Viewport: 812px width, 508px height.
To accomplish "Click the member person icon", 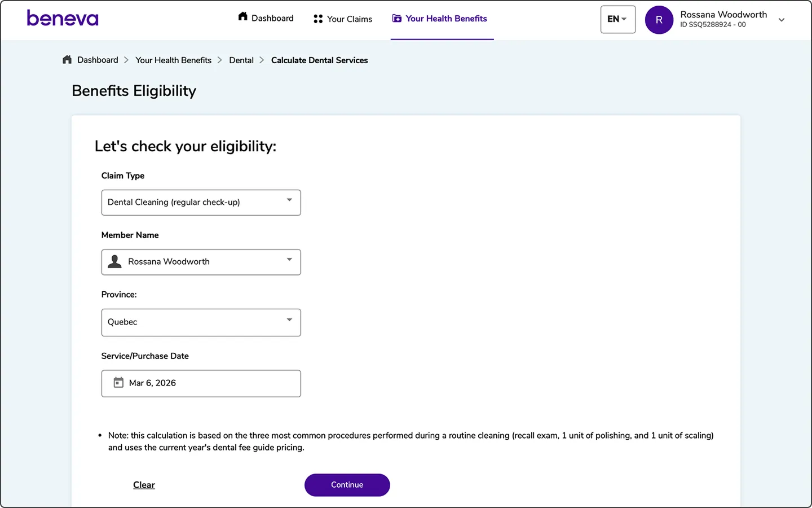I will (x=115, y=261).
